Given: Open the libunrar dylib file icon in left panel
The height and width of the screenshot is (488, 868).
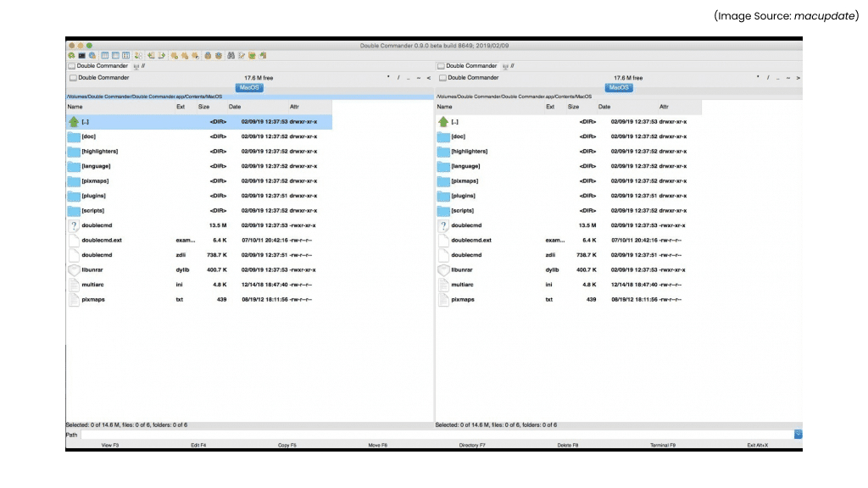Looking at the screenshot, I should 74,269.
